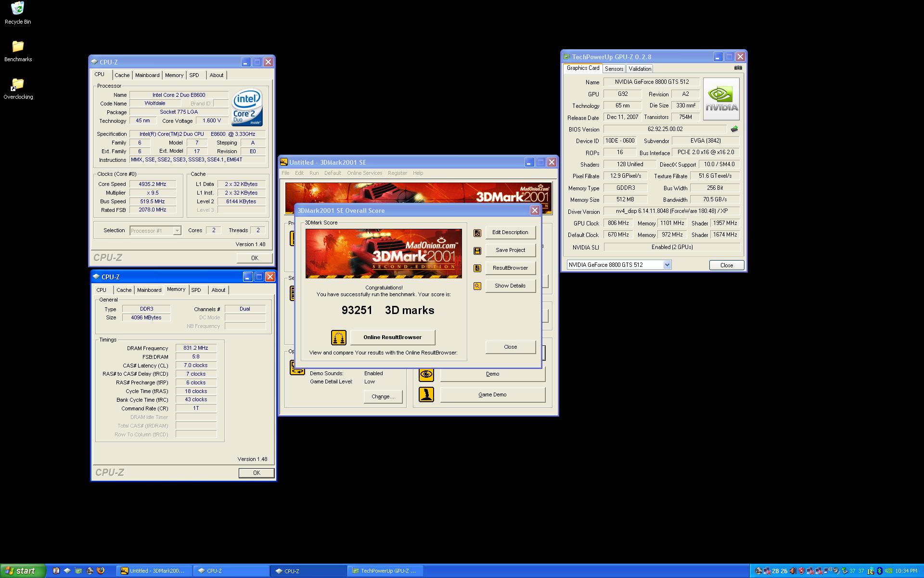Click the Bluetooth icon in the system tray

pyautogui.click(x=879, y=571)
